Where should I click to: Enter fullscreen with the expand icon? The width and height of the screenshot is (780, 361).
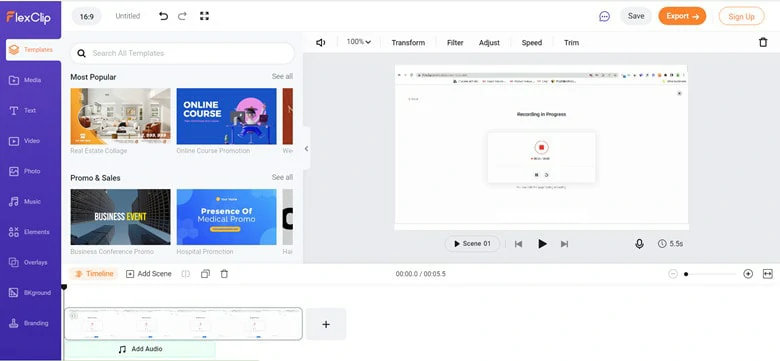(x=204, y=16)
